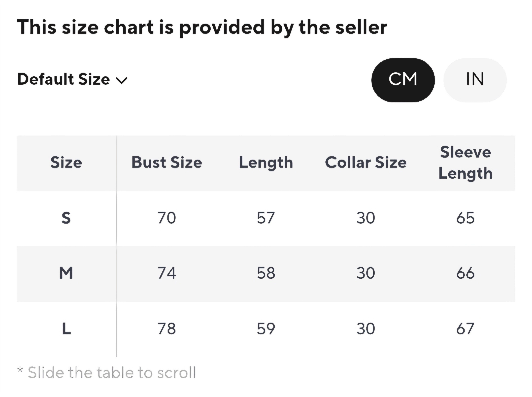Select the Size column header

tap(66, 162)
